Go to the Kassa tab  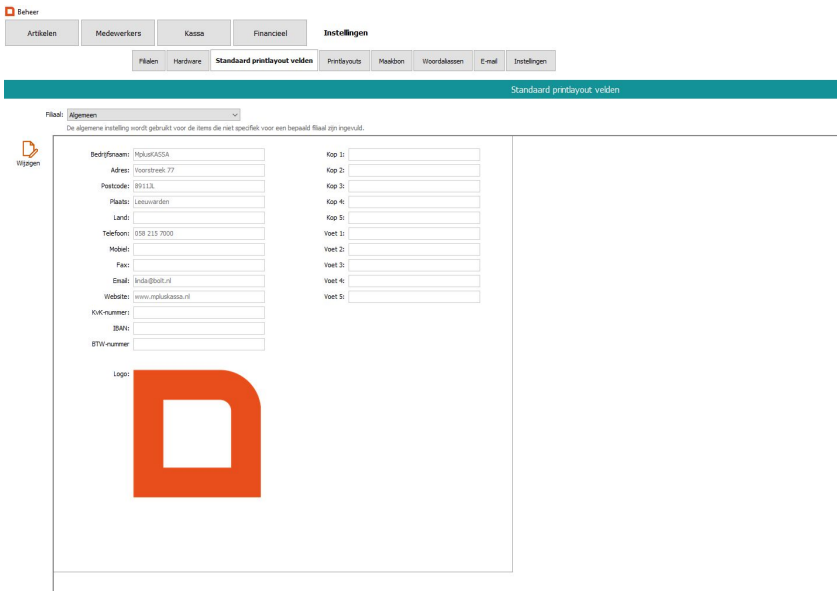pyautogui.click(x=194, y=33)
